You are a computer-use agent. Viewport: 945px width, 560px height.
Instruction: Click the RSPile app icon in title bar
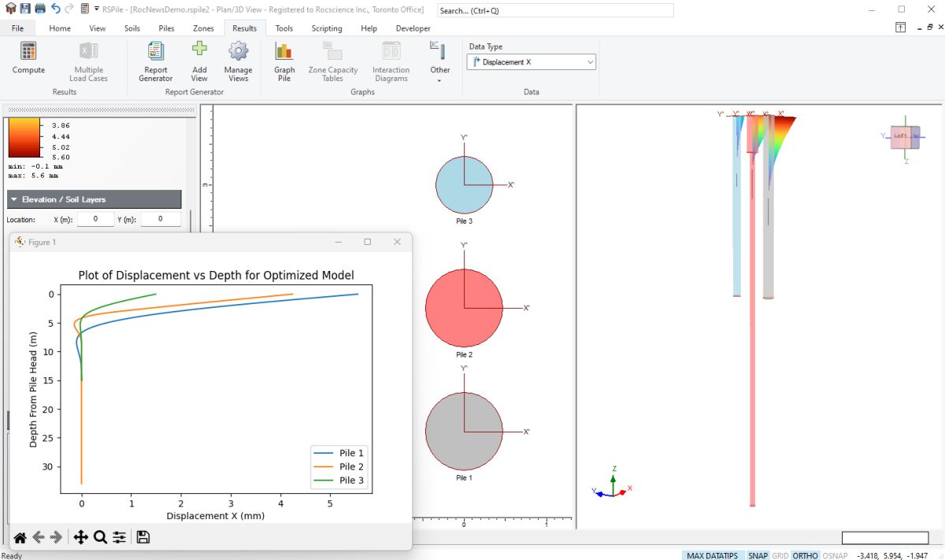[x=10, y=9]
